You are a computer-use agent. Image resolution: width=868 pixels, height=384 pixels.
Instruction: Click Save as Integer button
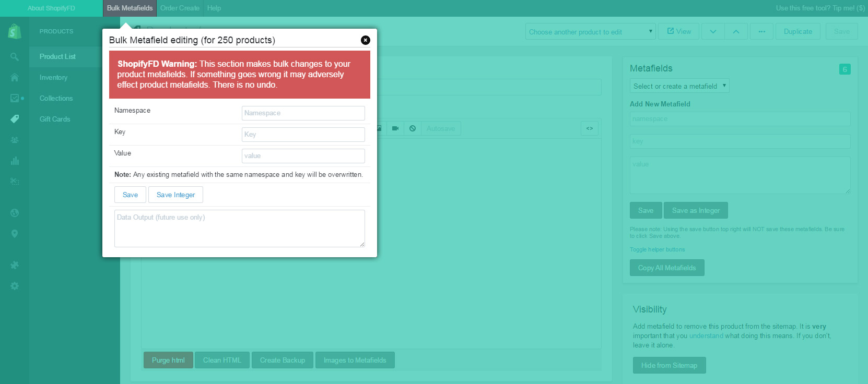tap(696, 210)
